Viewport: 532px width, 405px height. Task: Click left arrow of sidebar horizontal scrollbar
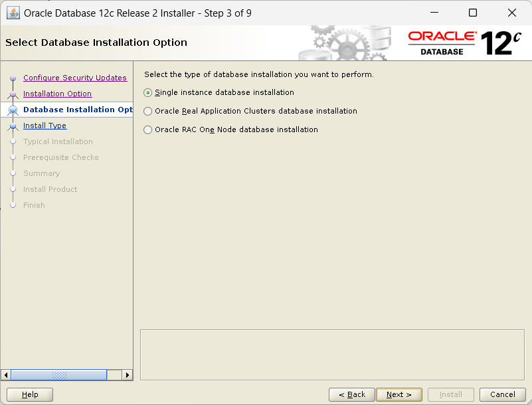point(6,375)
